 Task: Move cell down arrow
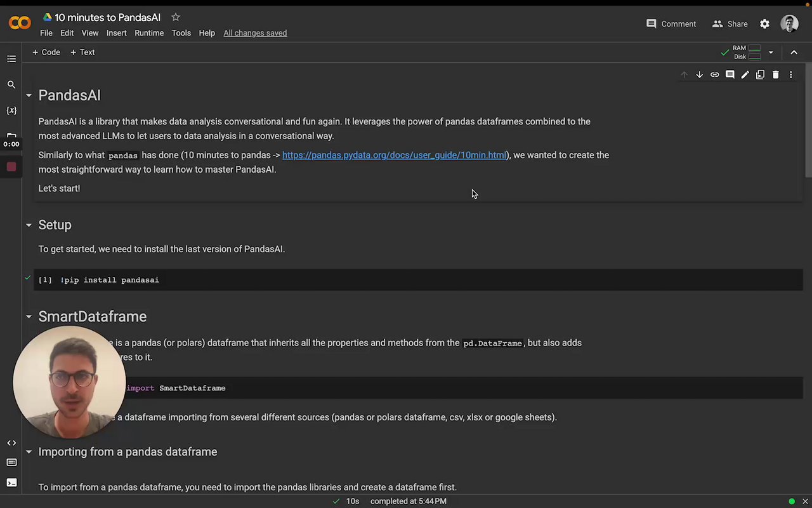699,75
